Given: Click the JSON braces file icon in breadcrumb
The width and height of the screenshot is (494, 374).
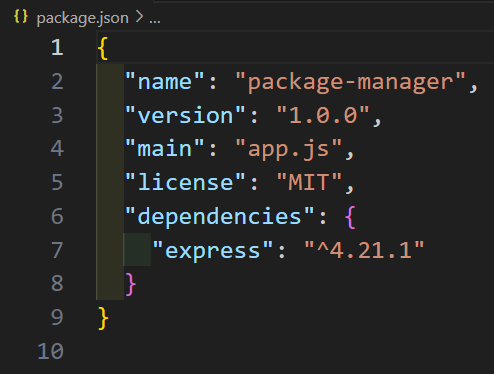Looking at the screenshot, I should click(x=21, y=16).
